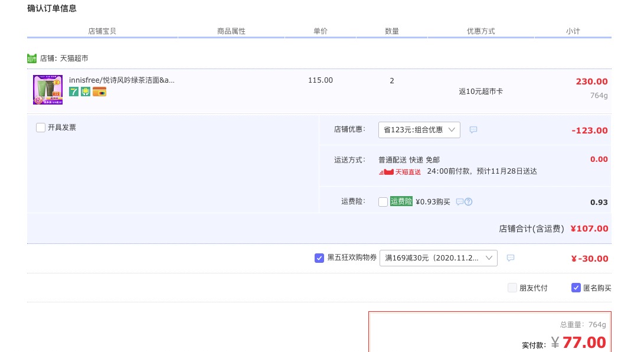Click the green 运费险 tag
The width and height of the screenshot is (644, 352).
[401, 201]
